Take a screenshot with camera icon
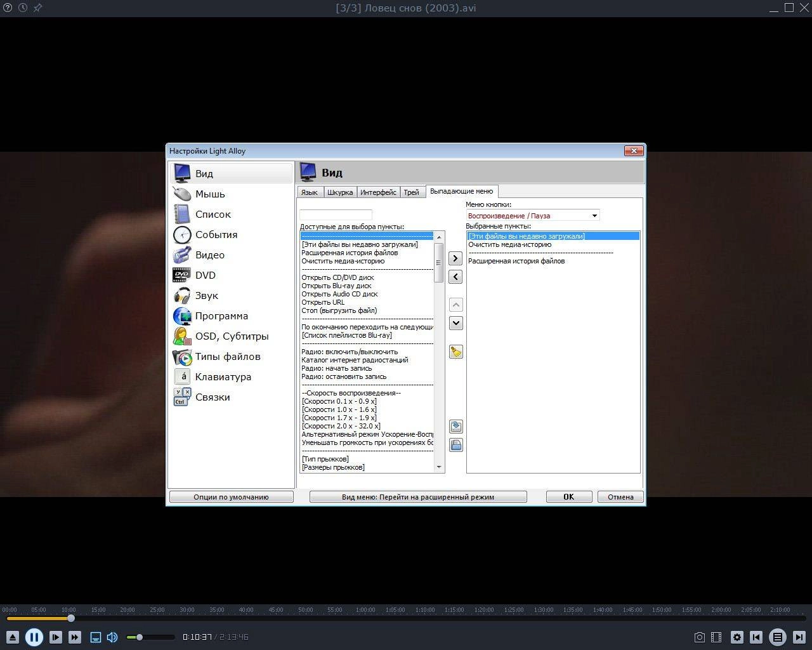The width and height of the screenshot is (812, 650). point(699,637)
